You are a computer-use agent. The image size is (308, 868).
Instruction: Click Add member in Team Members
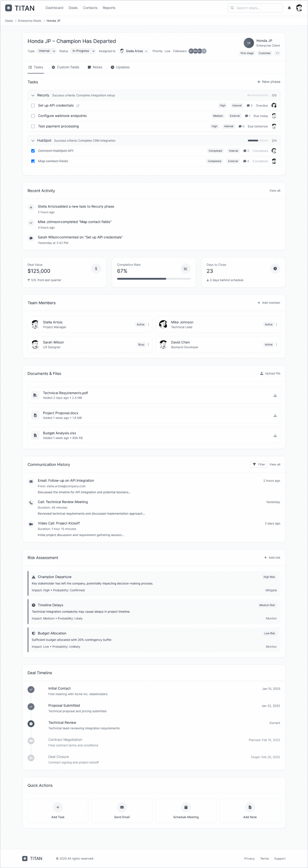point(269,303)
